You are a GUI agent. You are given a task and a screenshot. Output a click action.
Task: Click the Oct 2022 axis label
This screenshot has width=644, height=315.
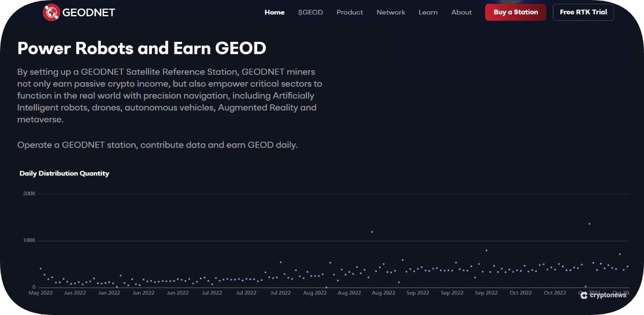(520, 292)
